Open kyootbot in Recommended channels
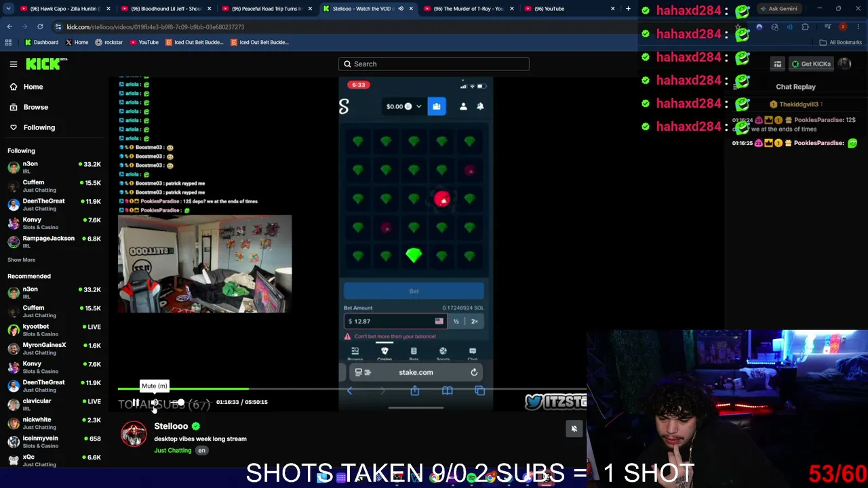This screenshot has width=868, height=488. [54, 329]
